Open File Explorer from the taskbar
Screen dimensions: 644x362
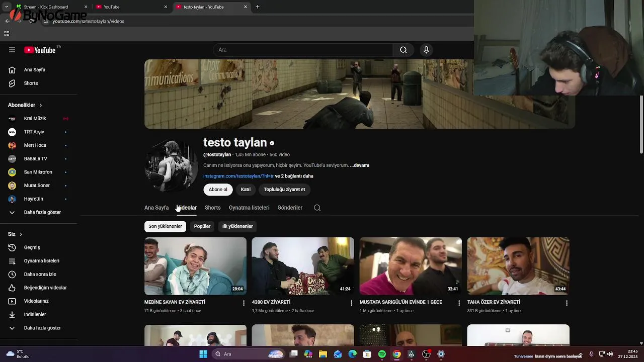click(x=323, y=354)
